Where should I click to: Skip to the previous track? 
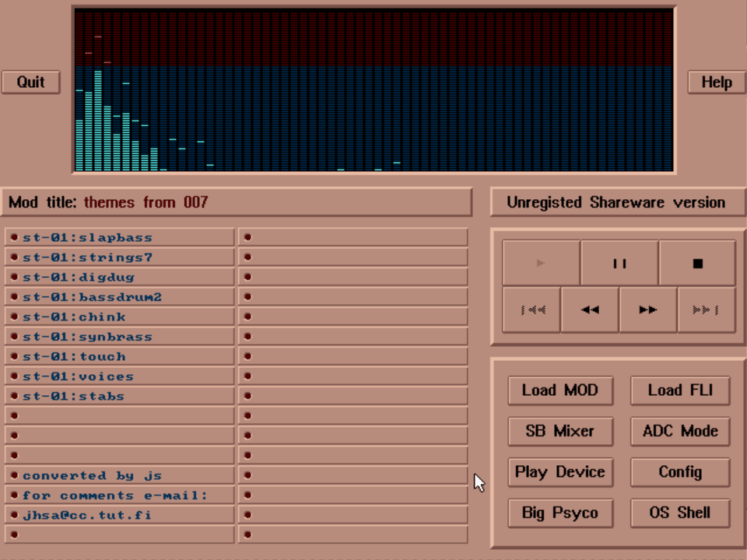[532, 310]
